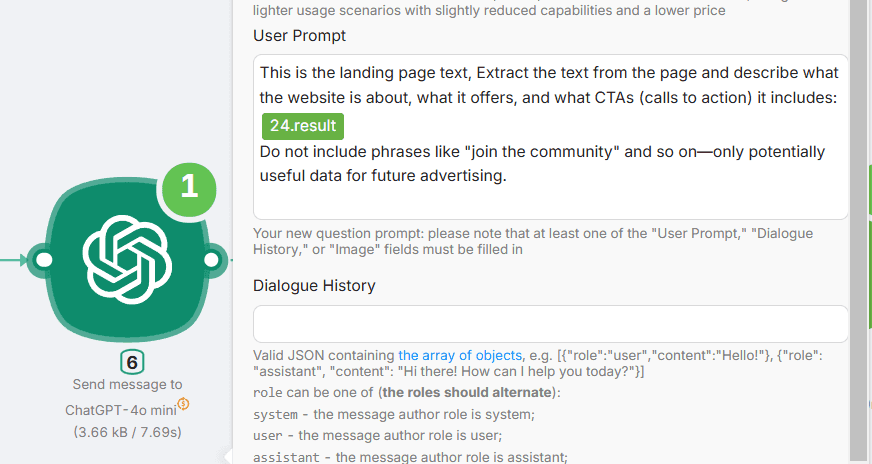
Task: Click the prompt line starting "Do not include"
Action: [x=542, y=152]
